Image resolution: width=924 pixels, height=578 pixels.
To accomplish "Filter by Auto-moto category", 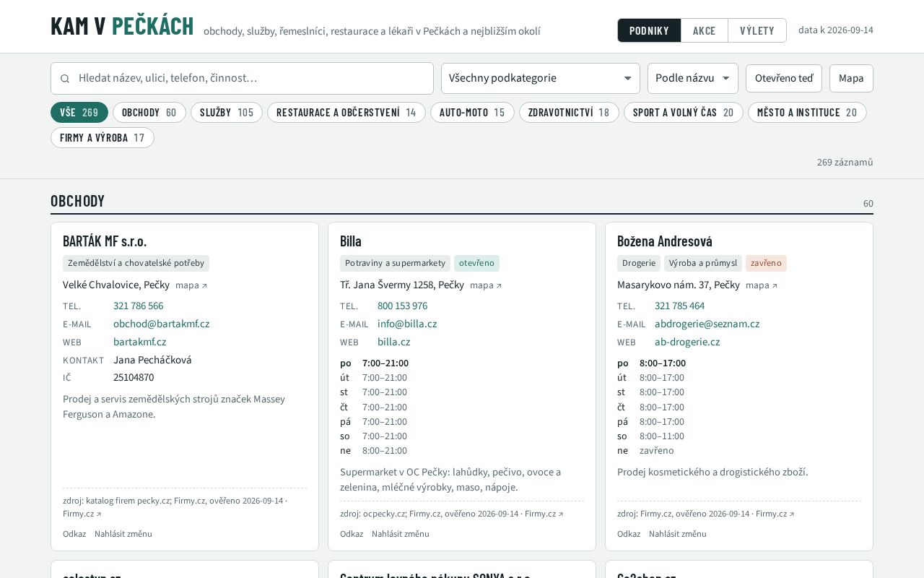I will point(472,112).
